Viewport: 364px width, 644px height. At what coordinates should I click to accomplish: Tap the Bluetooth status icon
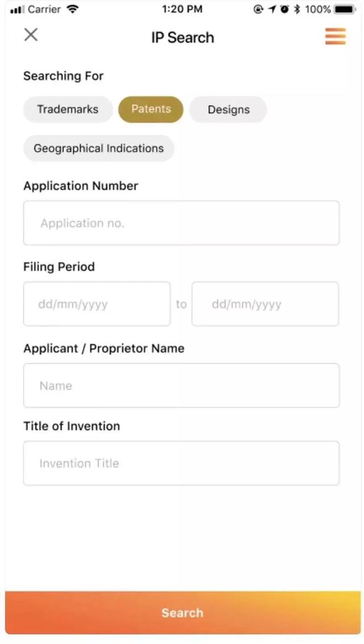[297, 10]
